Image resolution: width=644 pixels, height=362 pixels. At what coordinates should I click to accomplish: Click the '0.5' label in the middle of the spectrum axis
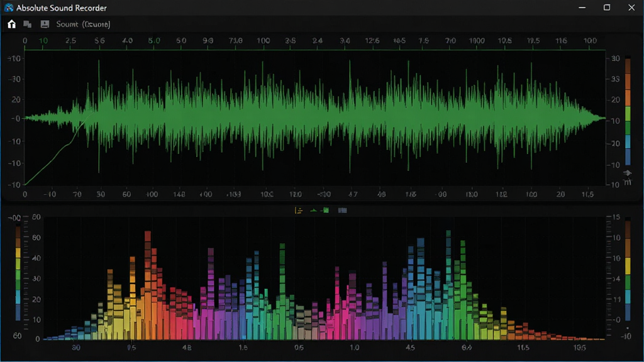(299, 348)
